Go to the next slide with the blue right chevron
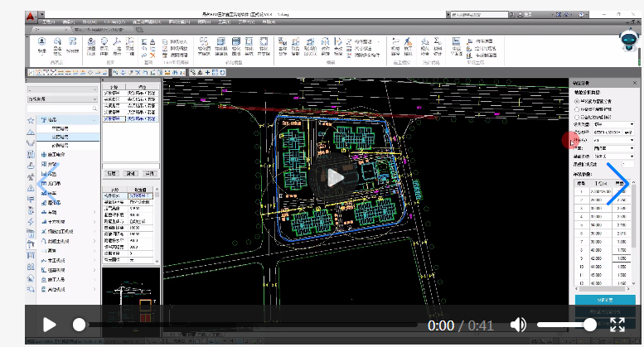644x347 pixels. coord(617,184)
